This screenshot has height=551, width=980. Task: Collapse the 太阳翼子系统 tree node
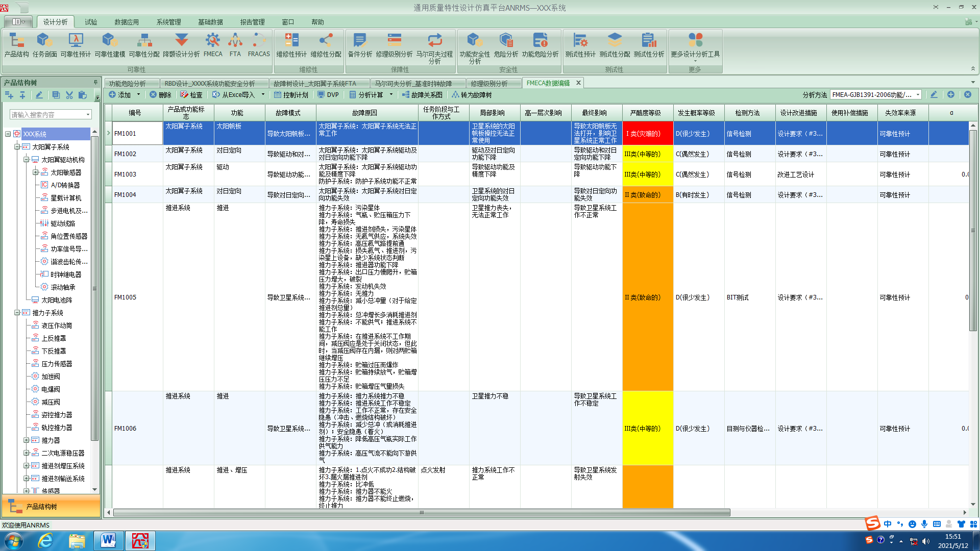tap(17, 147)
